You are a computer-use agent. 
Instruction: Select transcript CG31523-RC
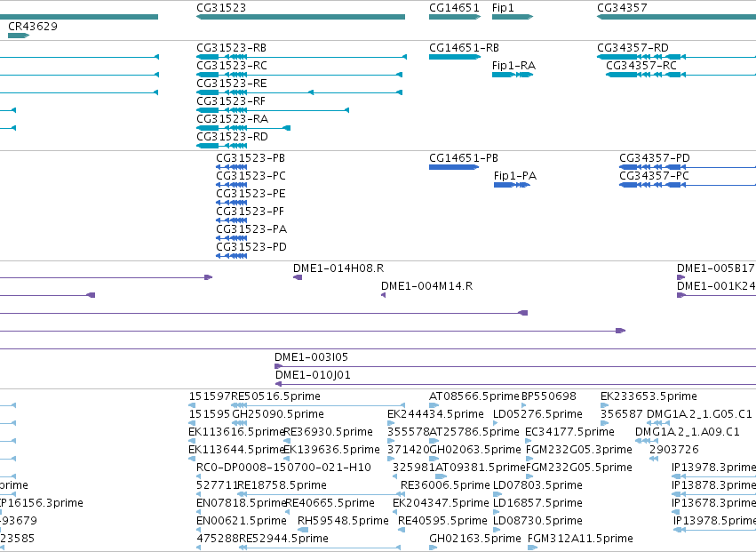tap(232, 66)
